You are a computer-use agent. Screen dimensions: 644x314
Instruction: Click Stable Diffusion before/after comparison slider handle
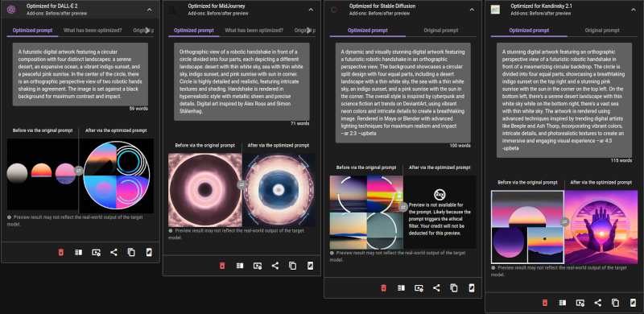tap(403, 207)
